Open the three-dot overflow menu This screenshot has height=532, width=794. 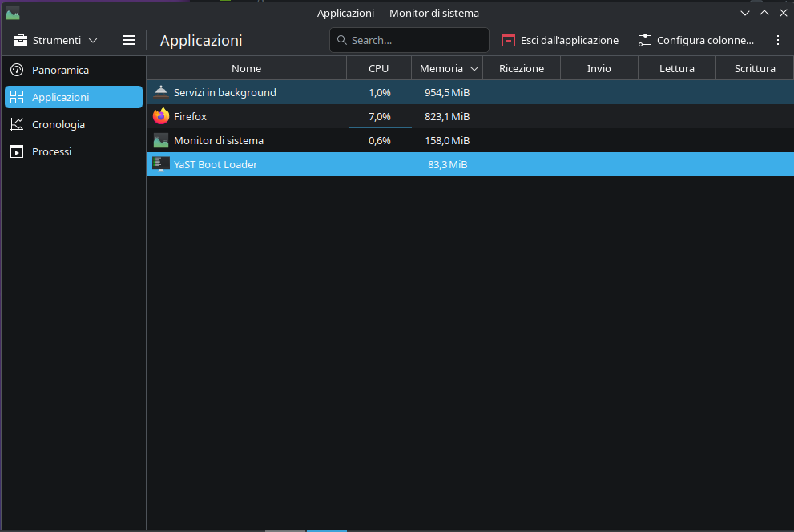click(x=777, y=40)
